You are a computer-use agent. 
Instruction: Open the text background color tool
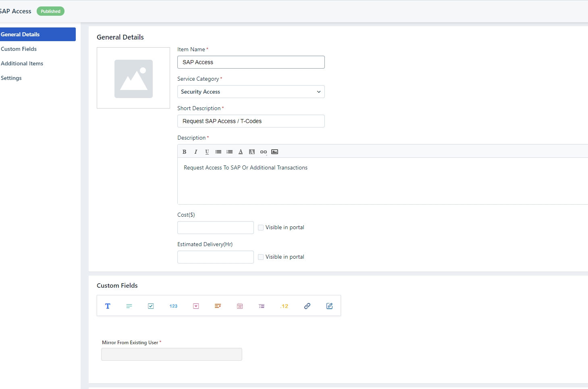tap(252, 152)
